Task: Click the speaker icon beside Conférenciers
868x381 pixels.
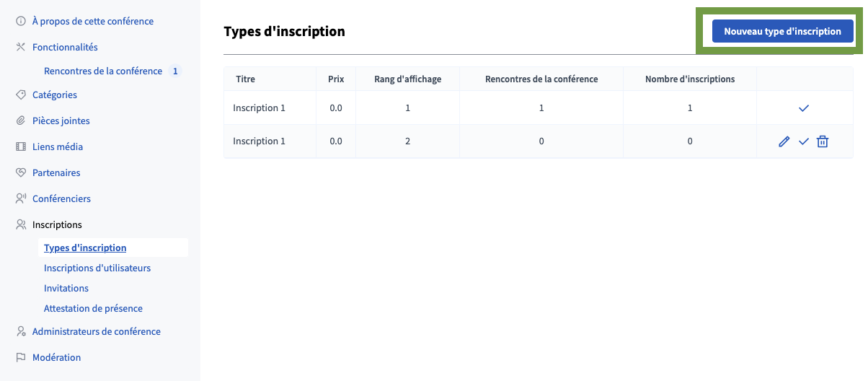Action: (x=21, y=199)
